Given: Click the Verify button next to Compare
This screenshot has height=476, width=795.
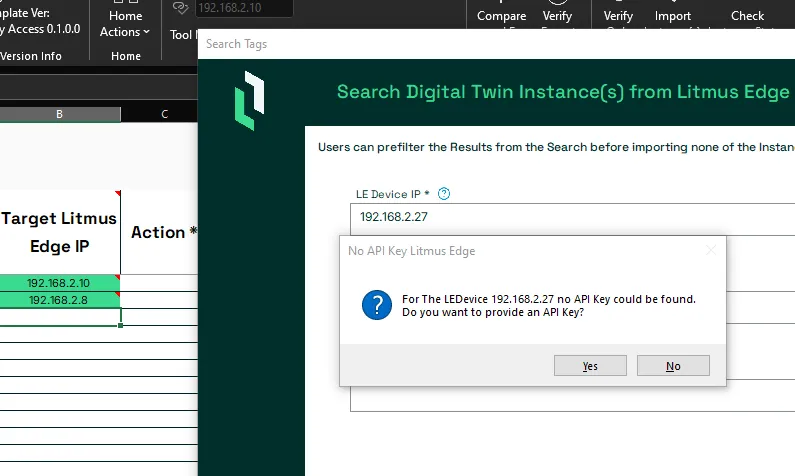Looking at the screenshot, I should (x=557, y=16).
